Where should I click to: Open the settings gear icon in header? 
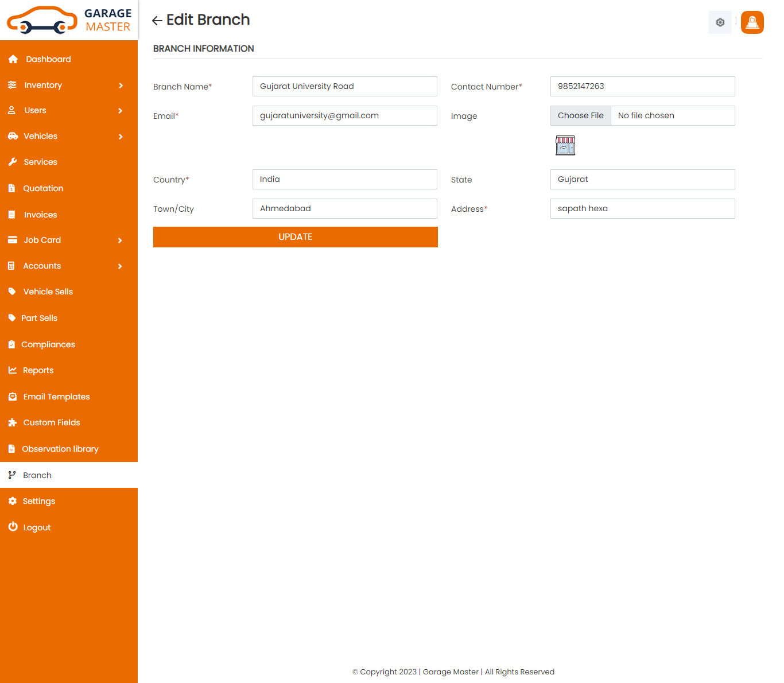720,22
